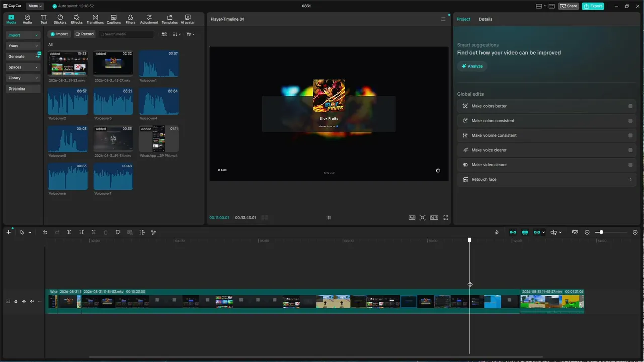Open the media filter dropdown
This screenshot has height=362, width=644.
[190, 34]
